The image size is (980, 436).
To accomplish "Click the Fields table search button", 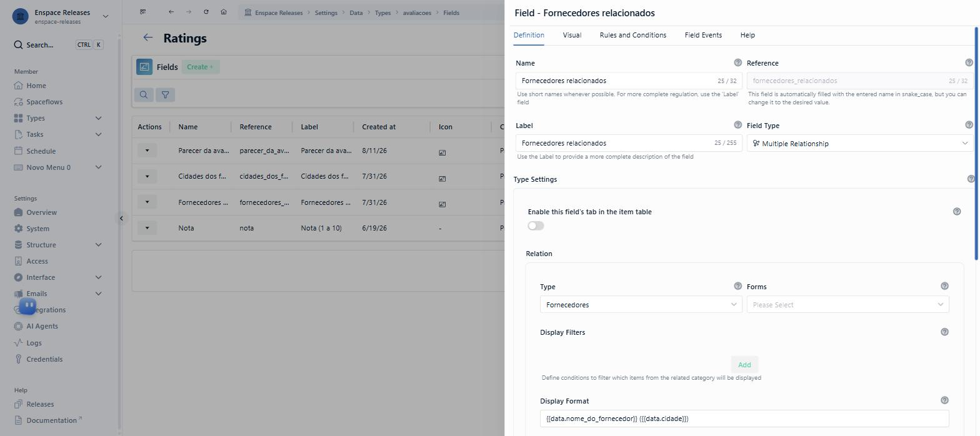I will [x=144, y=95].
